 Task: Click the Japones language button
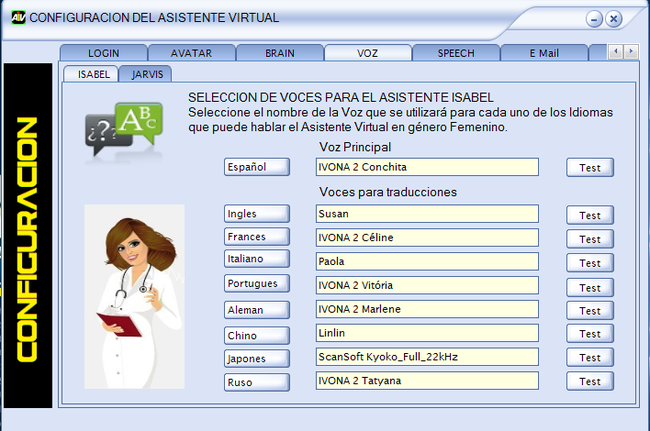257,359
